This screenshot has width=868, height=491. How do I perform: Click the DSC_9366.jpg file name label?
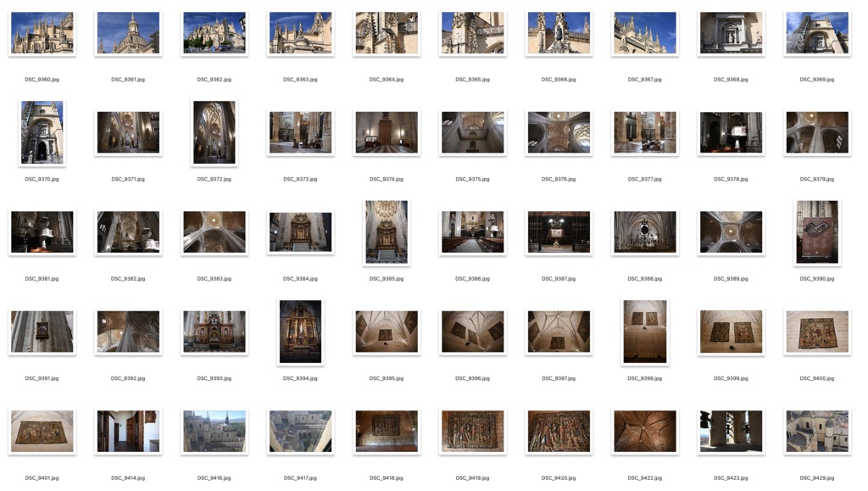(x=559, y=80)
